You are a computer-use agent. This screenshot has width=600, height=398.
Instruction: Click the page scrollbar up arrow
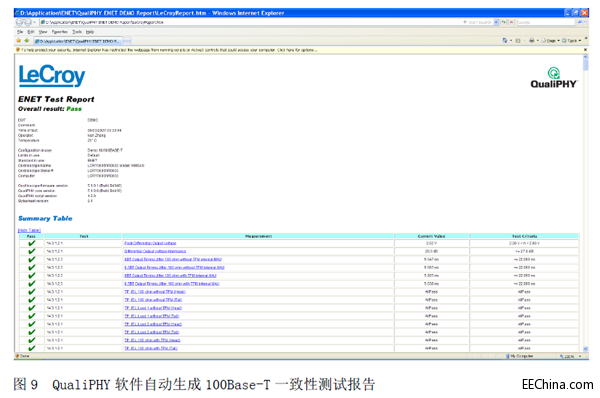tap(585, 58)
